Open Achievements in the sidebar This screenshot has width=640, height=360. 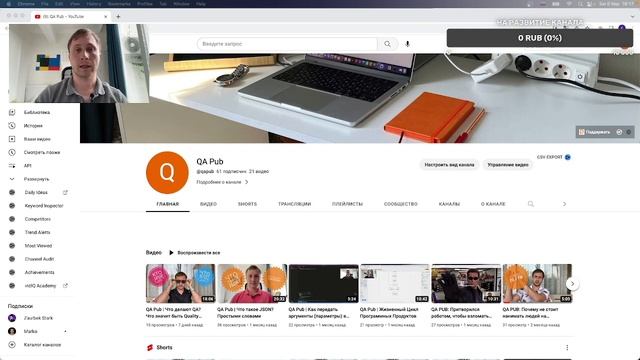point(39,272)
